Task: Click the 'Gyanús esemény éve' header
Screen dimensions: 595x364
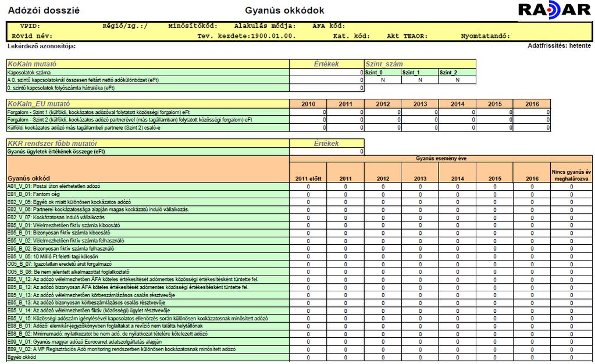Action: coord(441,158)
